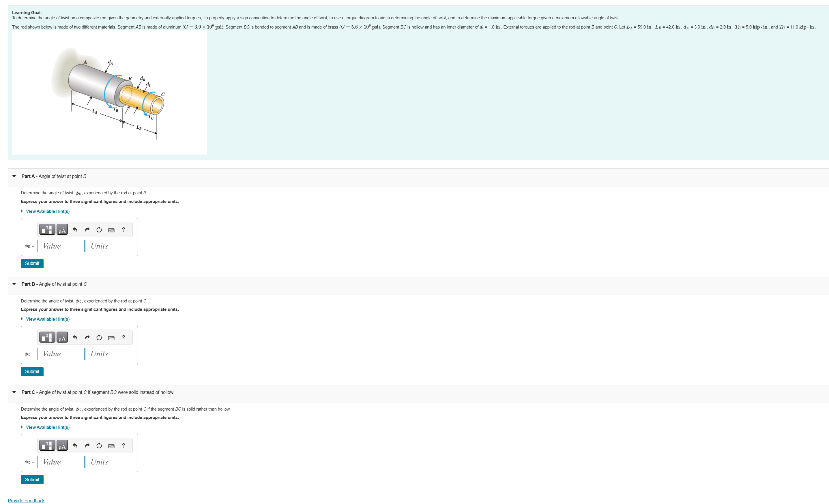829x504 pixels.
Task: Expand View Available Hint(s) for Part A
Action: point(47,211)
